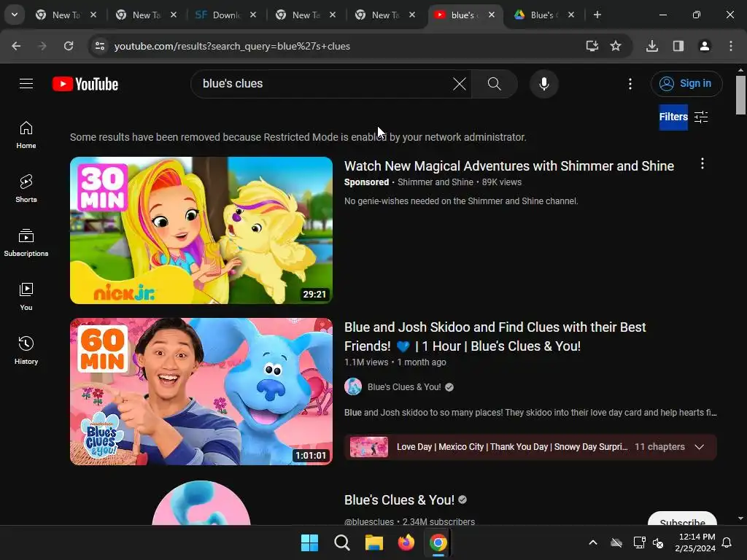Viewport: 747px width, 560px height.
Task: Close the Blue's Google Drive tab
Action: tap(570, 15)
